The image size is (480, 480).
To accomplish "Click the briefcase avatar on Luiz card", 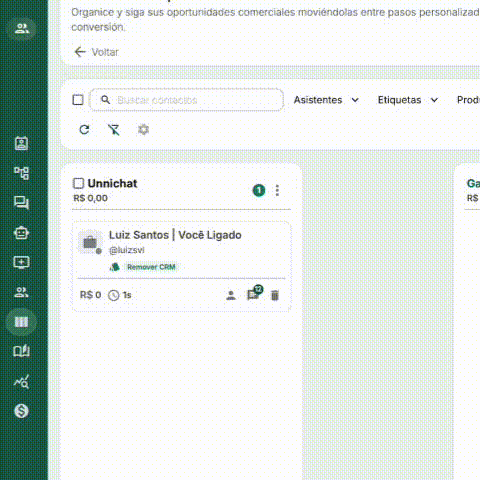I will click(90, 242).
